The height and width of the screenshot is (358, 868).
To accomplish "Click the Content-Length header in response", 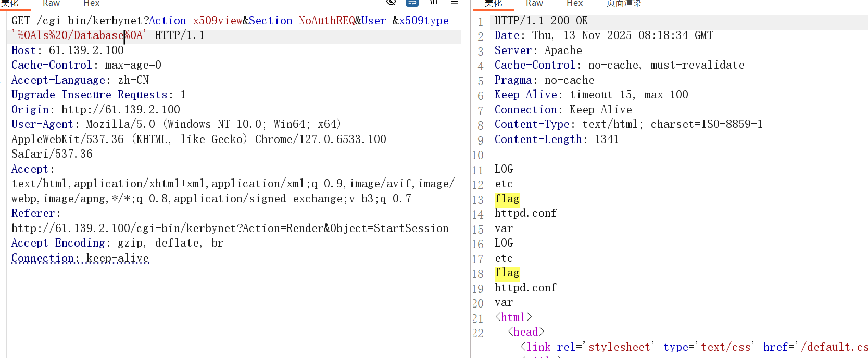I will point(538,139).
